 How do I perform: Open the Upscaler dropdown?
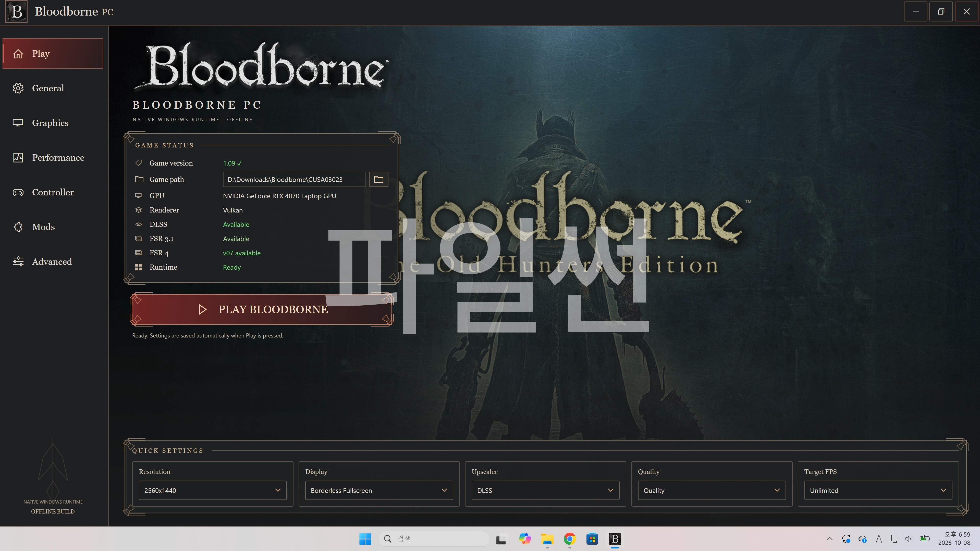point(546,490)
